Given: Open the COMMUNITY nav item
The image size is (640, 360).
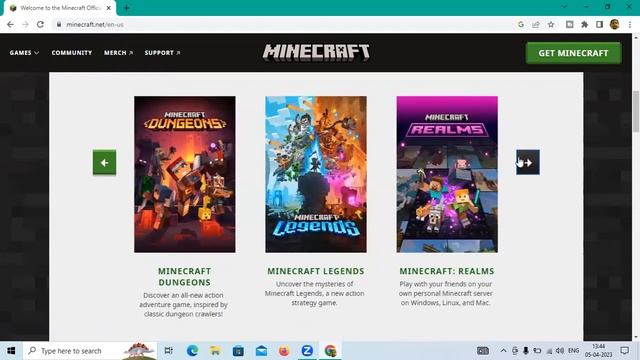Looking at the screenshot, I should (x=72, y=53).
